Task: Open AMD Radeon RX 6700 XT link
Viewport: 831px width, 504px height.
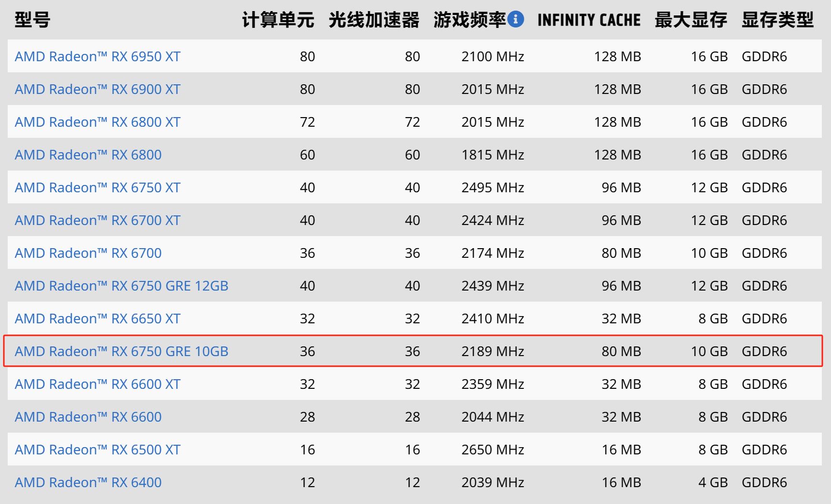Action: [98, 220]
